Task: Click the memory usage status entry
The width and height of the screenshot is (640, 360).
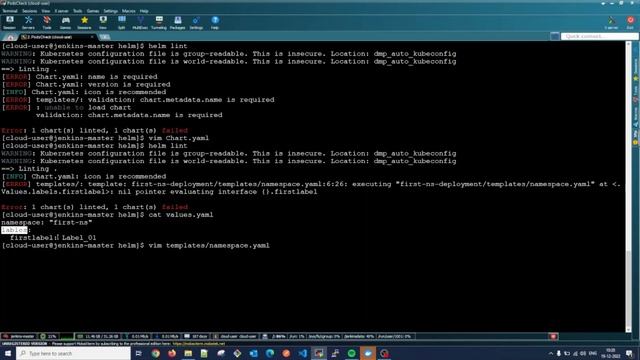Action: 98,336
